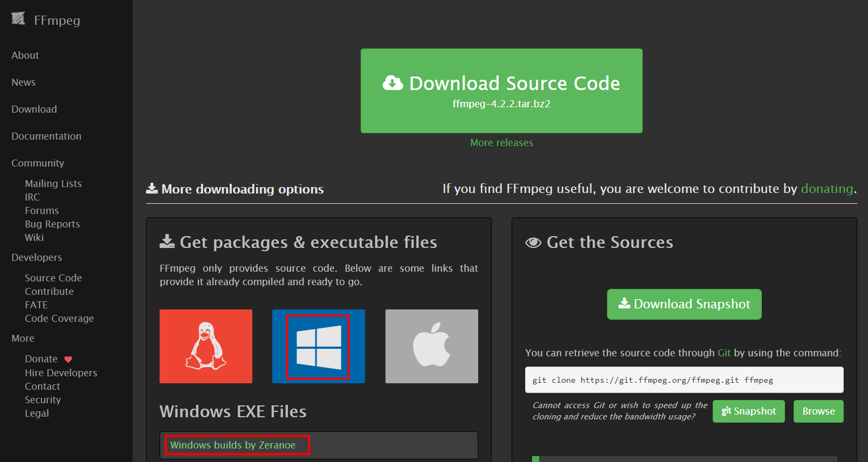Open the Contribute link
Viewport: 868px width, 462px height.
[49, 292]
